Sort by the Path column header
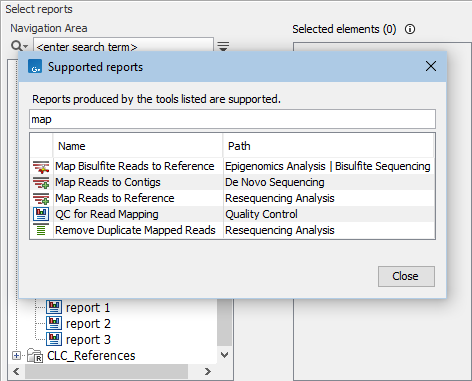The width and height of the screenshot is (472, 381). click(329, 146)
